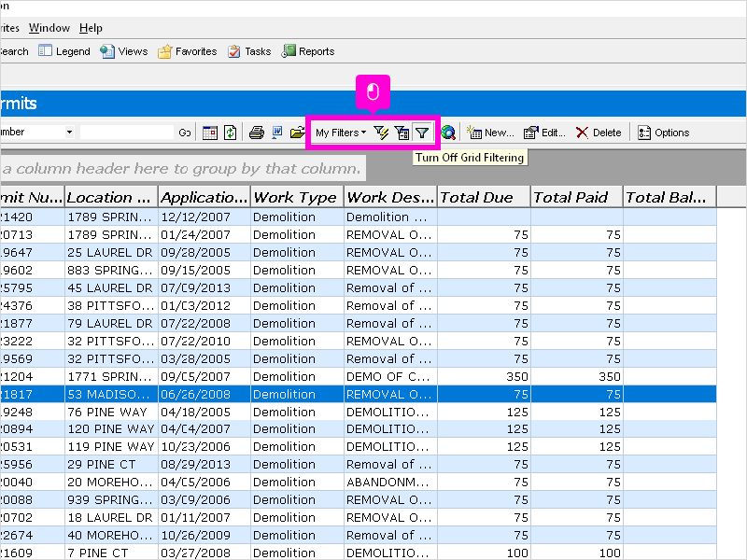Click the Total Due value 350
747x560 pixels.
point(484,377)
